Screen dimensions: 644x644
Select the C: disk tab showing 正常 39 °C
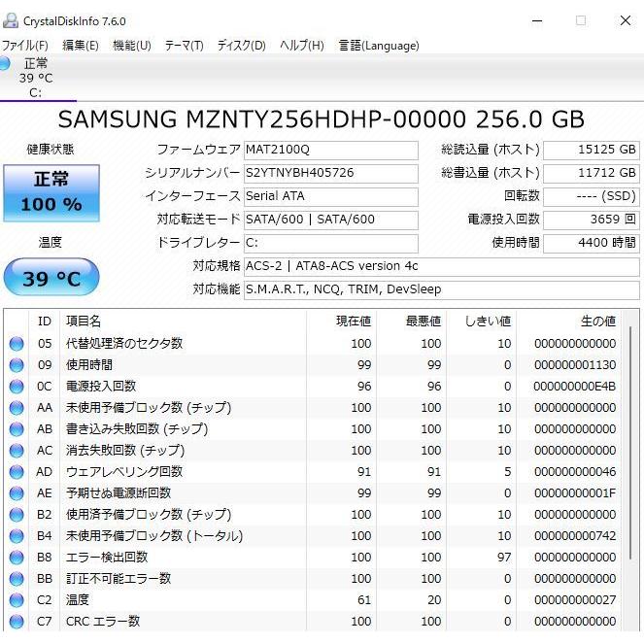[x=38, y=78]
